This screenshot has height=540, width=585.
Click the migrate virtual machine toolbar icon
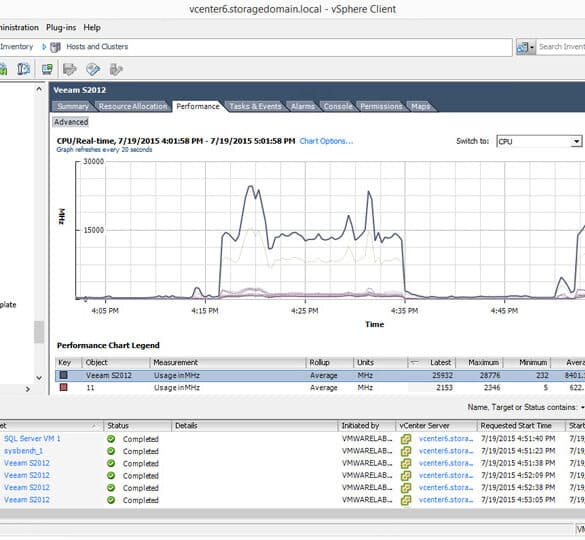pyautogui.click(x=69, y=69)
